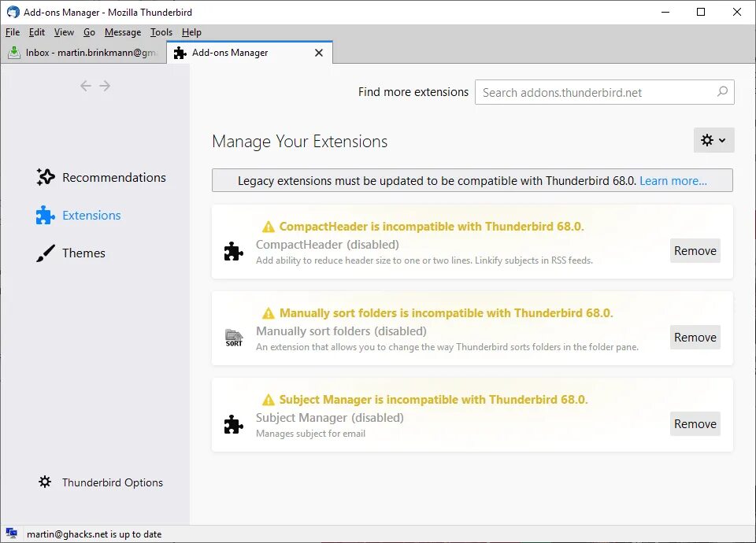The width and height of the screenshot is (756, 543).
Task: Click the Add-ons Manager tab puzzle icon
Action: (180, 53)
